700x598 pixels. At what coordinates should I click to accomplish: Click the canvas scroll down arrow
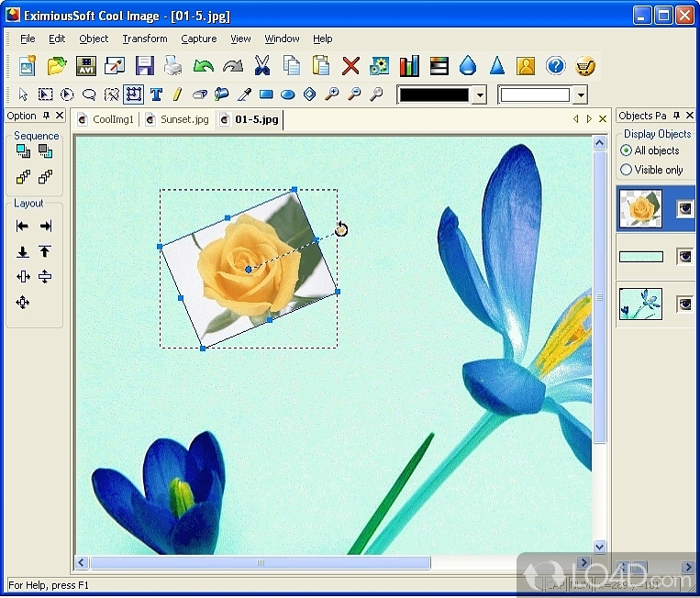(x=599, y=547)
